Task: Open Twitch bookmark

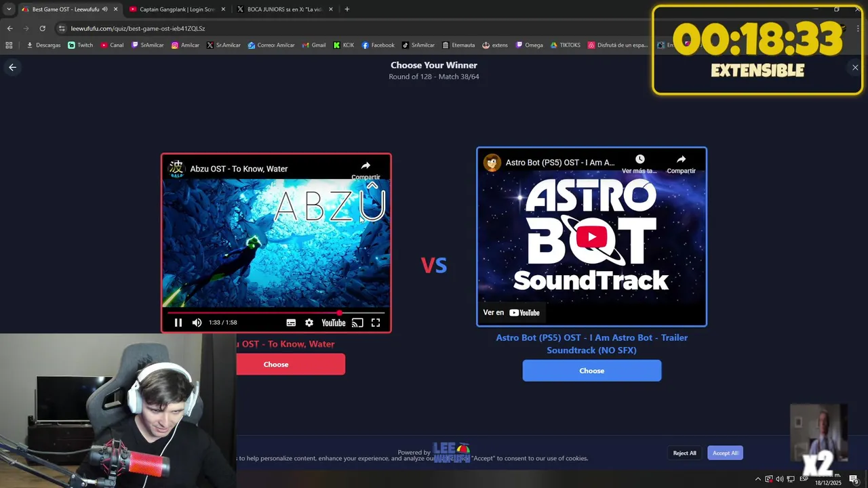Action: coord(80,45)
